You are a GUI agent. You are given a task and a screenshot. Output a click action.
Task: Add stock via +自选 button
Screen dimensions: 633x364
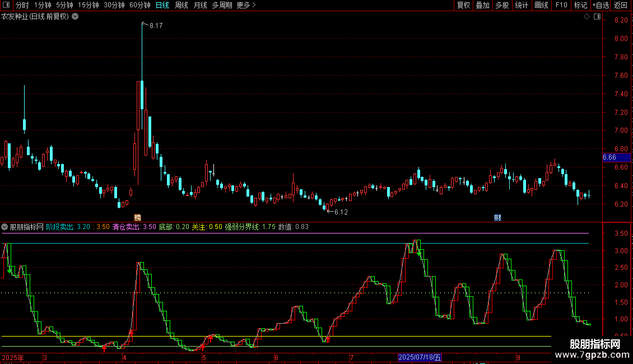click(601, 5)
